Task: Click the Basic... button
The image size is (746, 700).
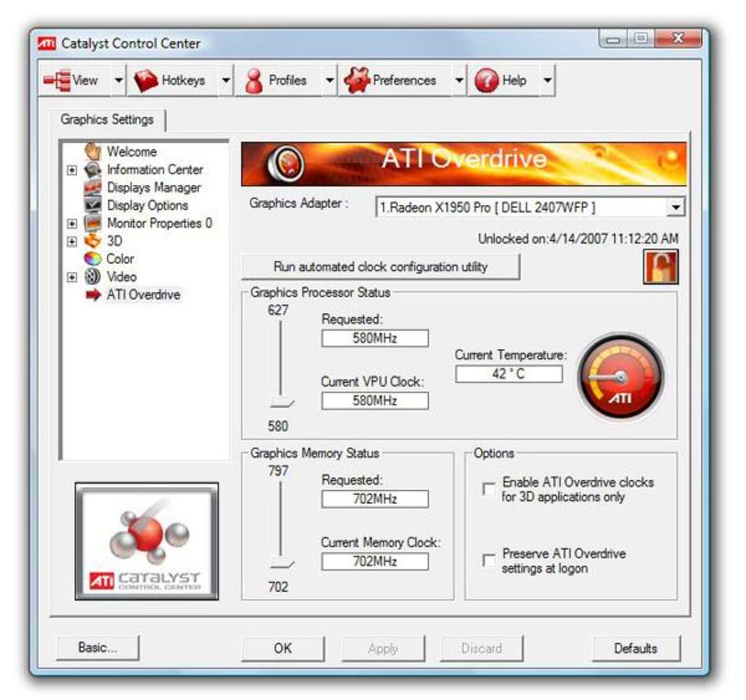Action: (98, 648)
